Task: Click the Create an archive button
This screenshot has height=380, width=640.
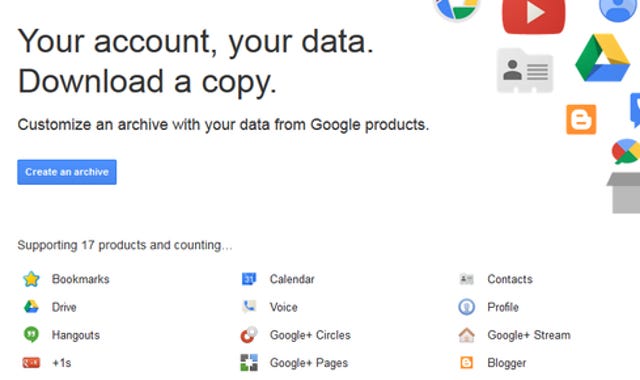Action: 67,172
